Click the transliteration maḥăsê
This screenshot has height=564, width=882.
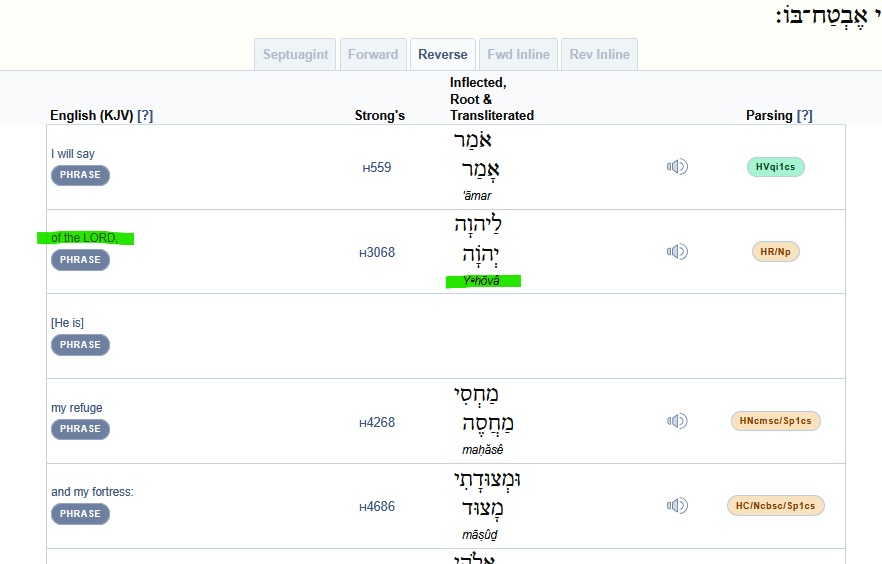483,450
